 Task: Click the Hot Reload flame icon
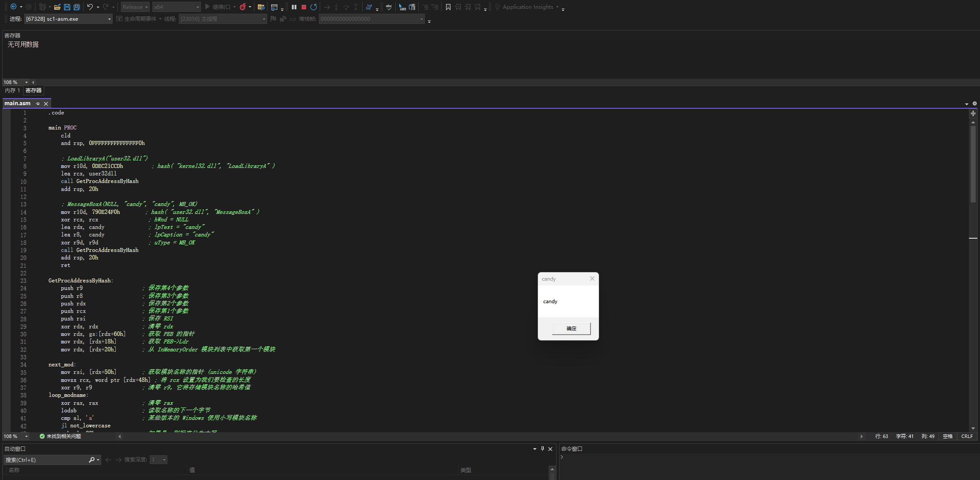(242, 7)
